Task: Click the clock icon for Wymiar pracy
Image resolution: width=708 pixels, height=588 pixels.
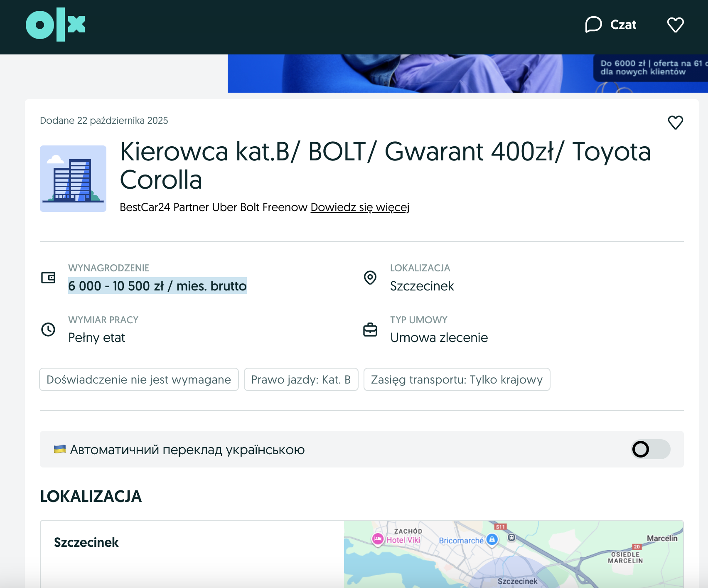Action: [48, 330]
